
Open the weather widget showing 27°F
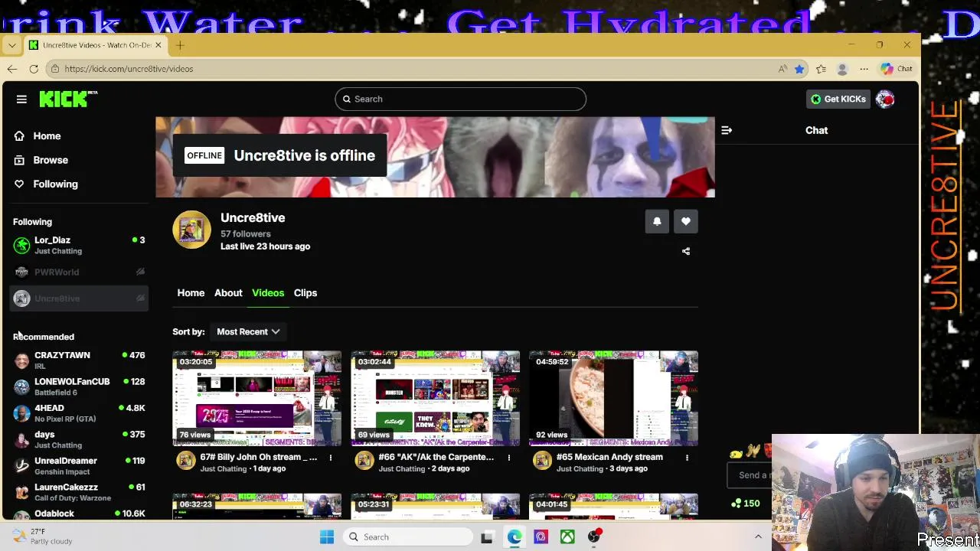pyautogui.click(x=43, y=536)
